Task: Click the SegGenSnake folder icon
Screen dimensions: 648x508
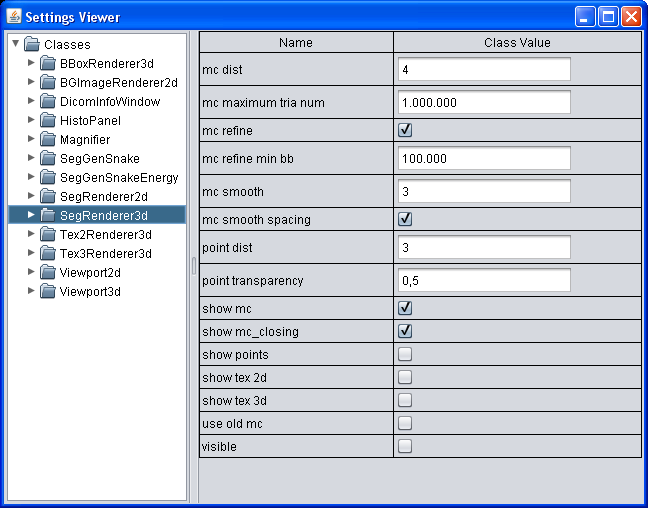Action: point(48,158)
